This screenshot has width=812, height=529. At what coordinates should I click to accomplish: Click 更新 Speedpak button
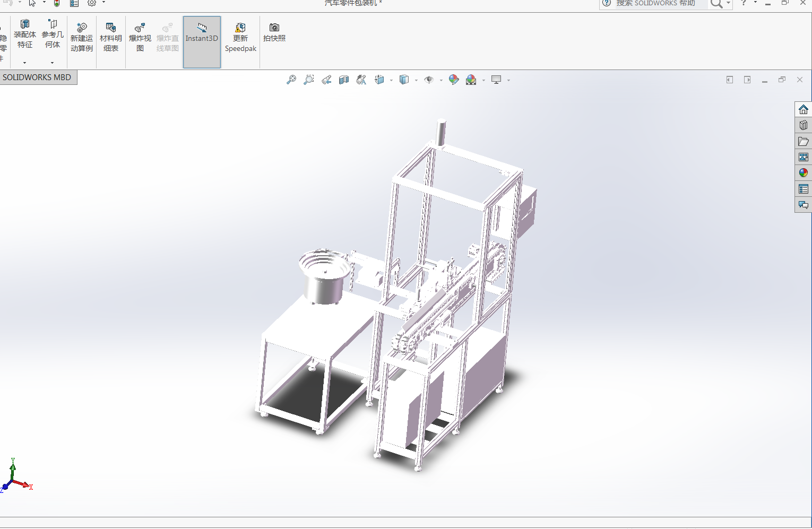(240, 37)
